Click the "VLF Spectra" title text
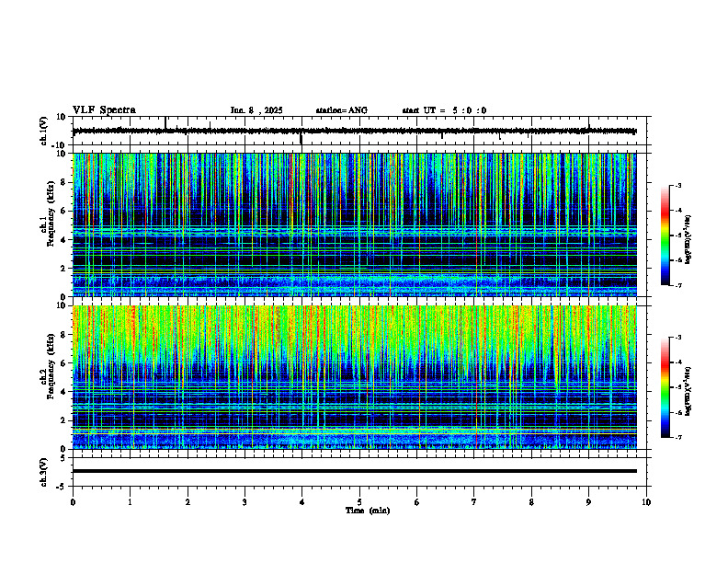Image resolution: width=728 pixels, height=563 pixels. click(104, 110)
